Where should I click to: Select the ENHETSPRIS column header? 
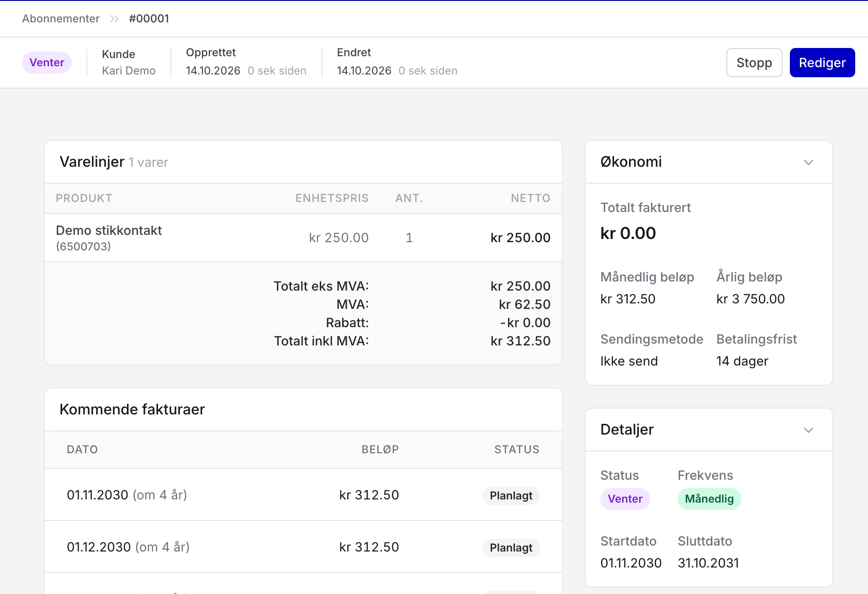coord(332,198)
